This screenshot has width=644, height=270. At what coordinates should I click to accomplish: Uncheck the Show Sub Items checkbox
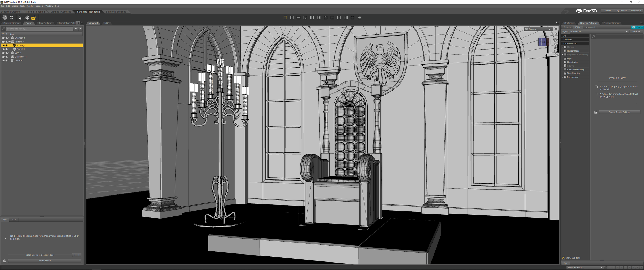tap(563, 258)
